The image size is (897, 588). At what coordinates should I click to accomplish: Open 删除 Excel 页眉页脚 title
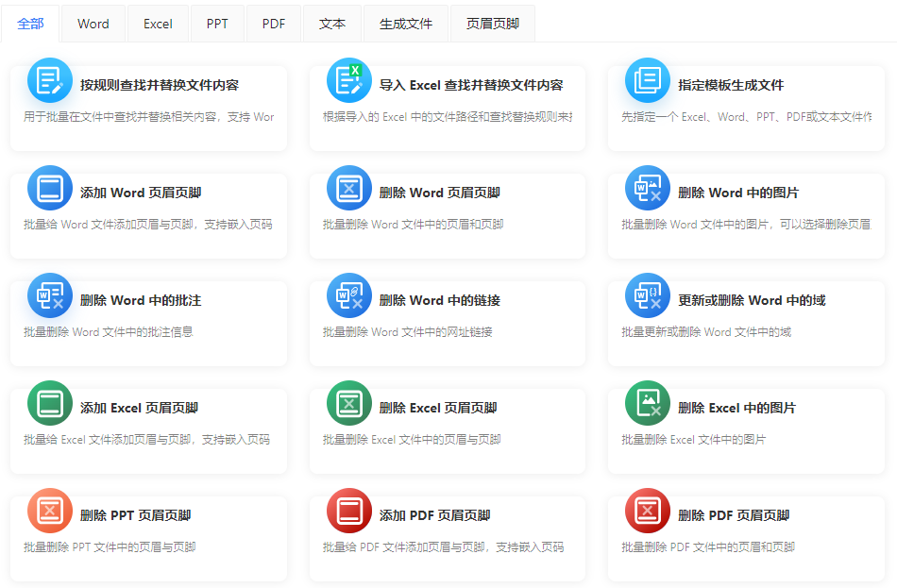438,408
